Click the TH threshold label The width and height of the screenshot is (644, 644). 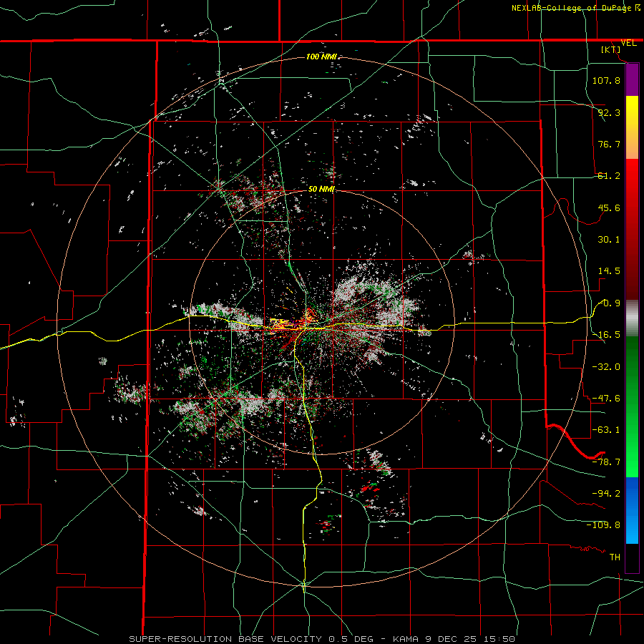click(x=615, y=557)
